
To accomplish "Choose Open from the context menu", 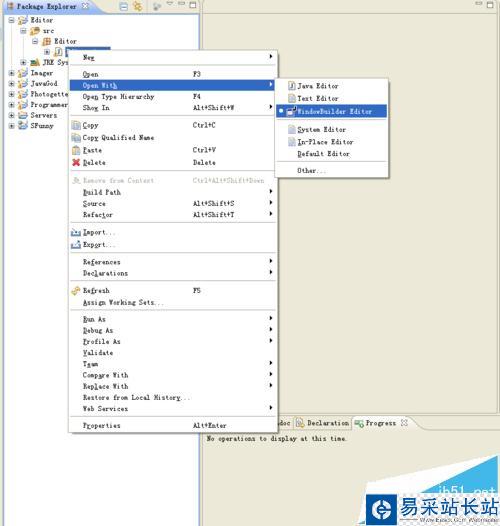I will pyautogui.click(x=173, y=74).
